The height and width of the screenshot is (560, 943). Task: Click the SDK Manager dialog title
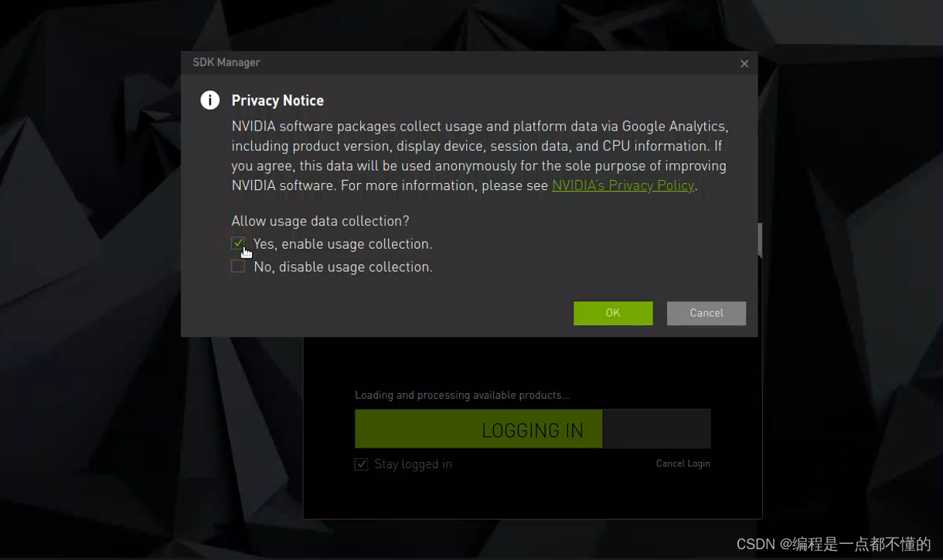point(226,63)
